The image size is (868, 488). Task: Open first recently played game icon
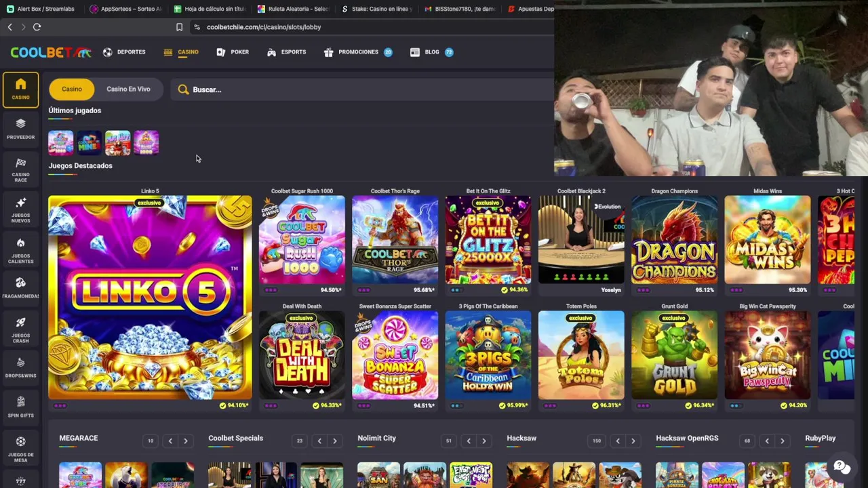pos(60,143)
